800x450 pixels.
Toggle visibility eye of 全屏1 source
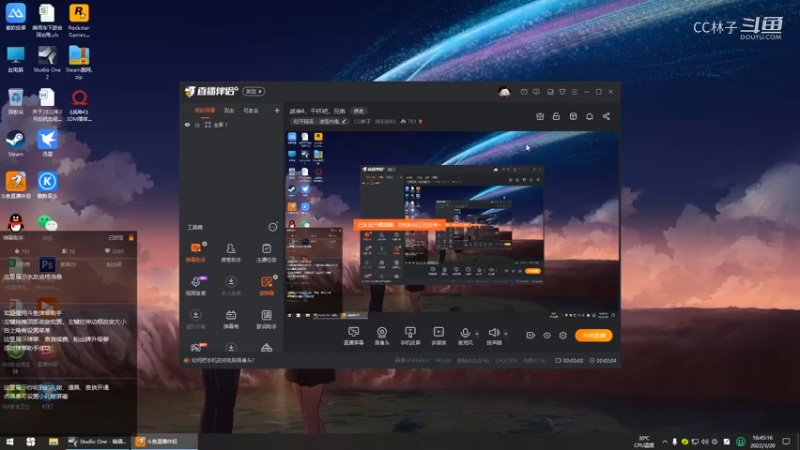point(187,125)
